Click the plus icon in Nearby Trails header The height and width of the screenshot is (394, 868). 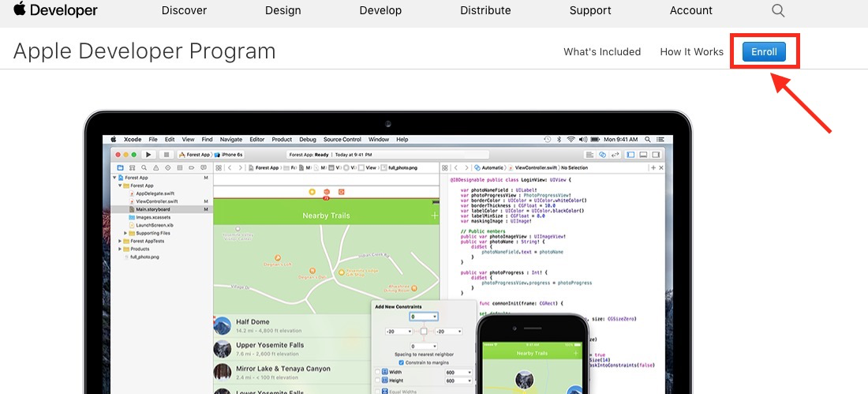435,215
